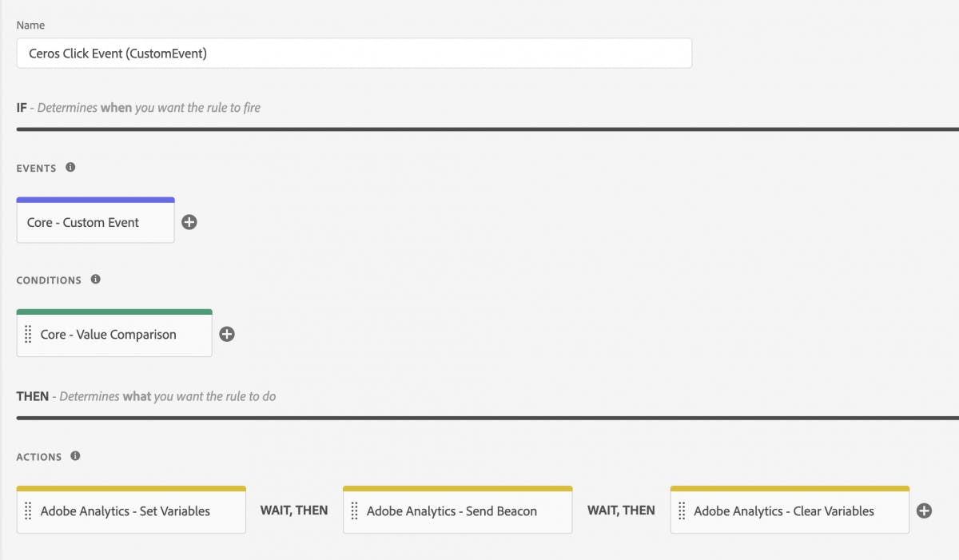Click WAIT, THEN before Clear Variables
Viewport: 959px width, 560px height.
[621, 510]
